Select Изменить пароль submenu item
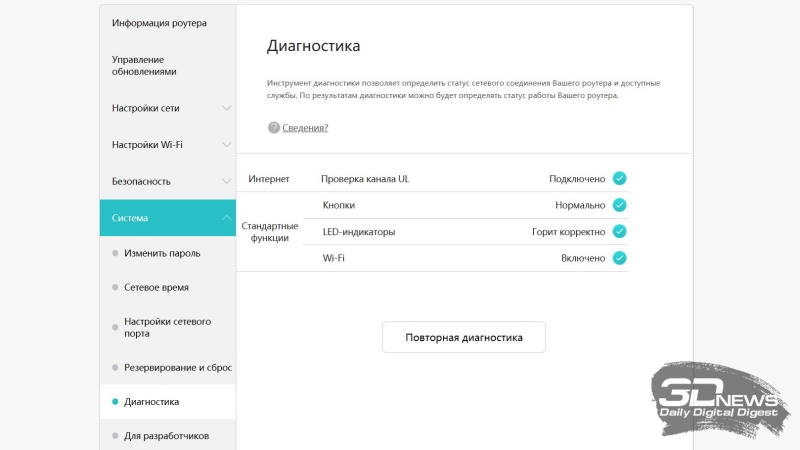Image resolution: width=800 pixels, height=450 pixels. click(162, 254)
